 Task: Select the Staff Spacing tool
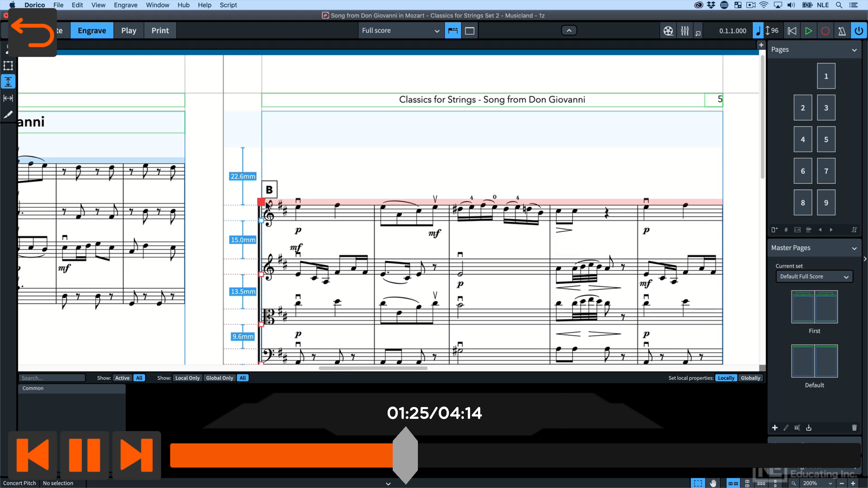point(8,82)
